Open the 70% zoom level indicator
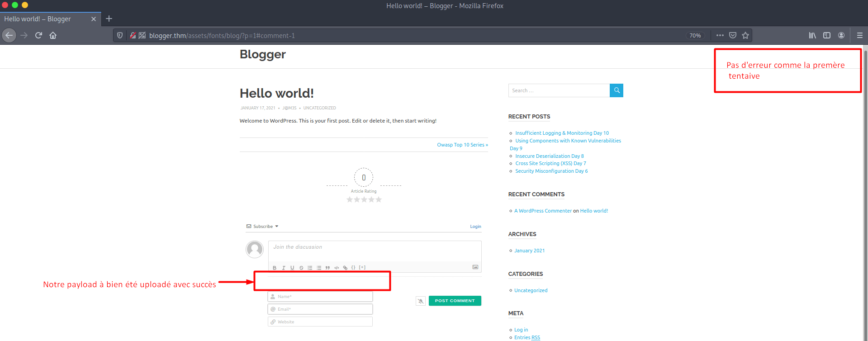The width and height of the screenshot is (868, 341). pos(695,36)
